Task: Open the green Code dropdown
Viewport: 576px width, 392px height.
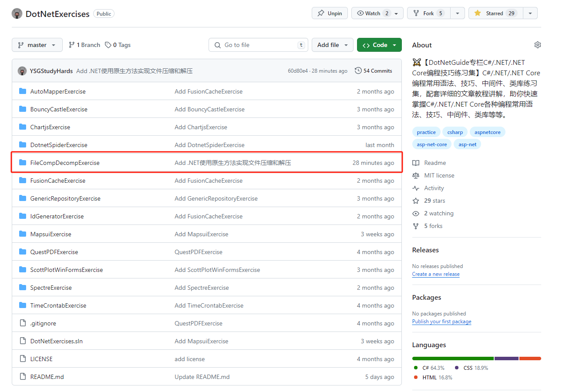Action: coord(379,45)
